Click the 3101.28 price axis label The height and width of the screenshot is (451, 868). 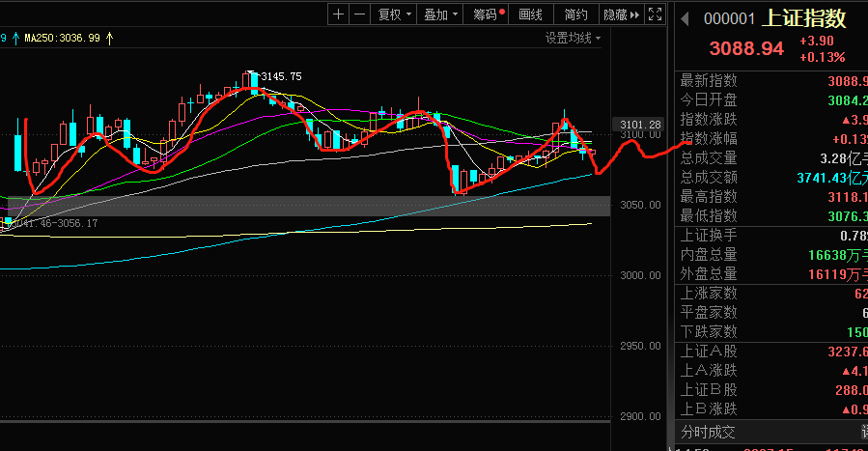(640, 125)
